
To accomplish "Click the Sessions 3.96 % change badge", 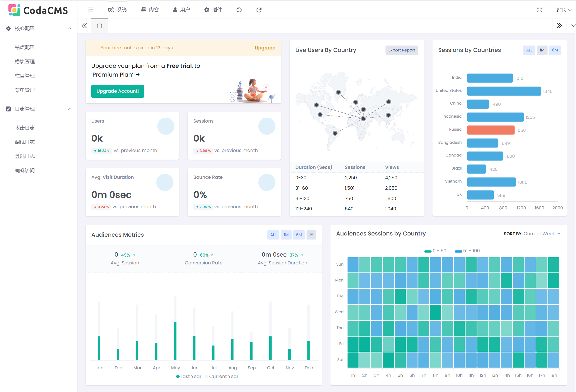I will pyautogui.click(x=203, y=151).
